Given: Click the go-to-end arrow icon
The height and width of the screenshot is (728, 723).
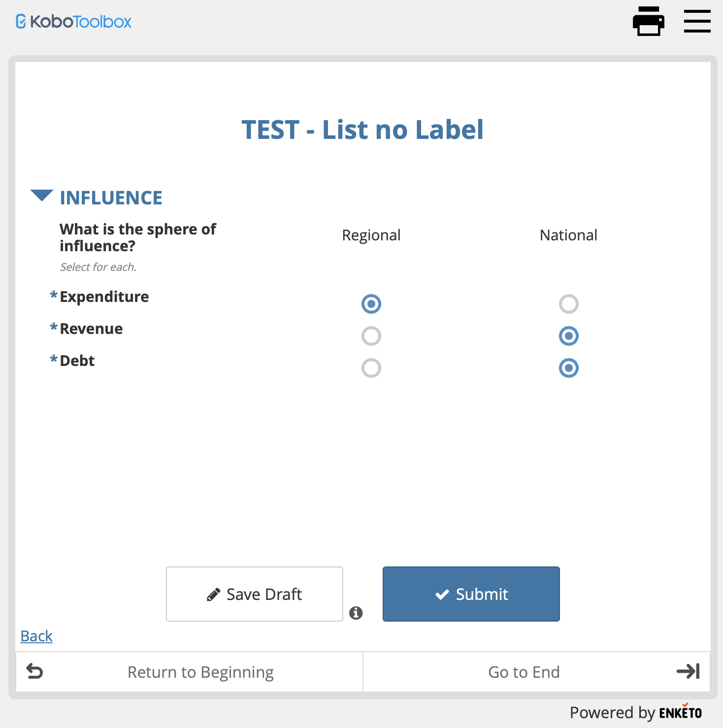Looking at the screenshot, I should [688, 671].
